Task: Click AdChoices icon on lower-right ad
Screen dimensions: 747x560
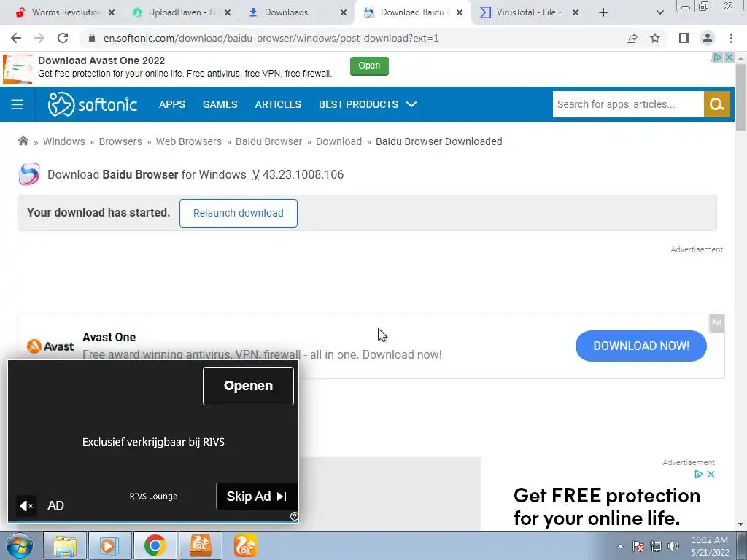Action: click(x=698, y=474)
